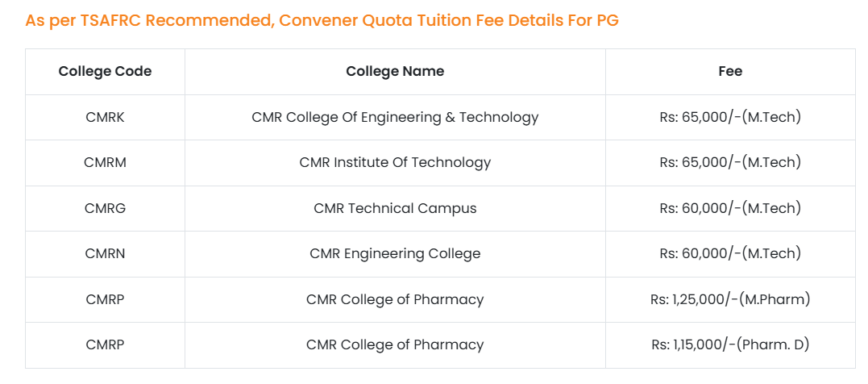Select the Fee column header

point(730,71)
